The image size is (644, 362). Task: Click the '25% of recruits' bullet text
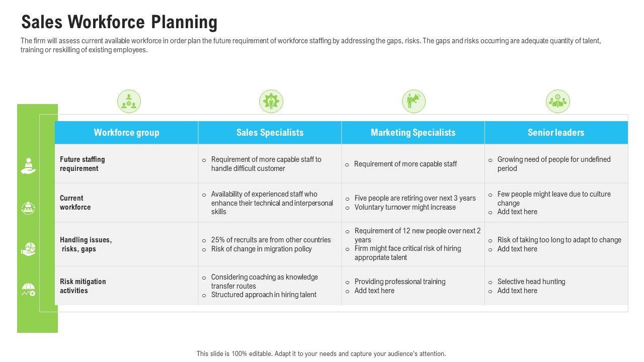[x=271, y=240]
